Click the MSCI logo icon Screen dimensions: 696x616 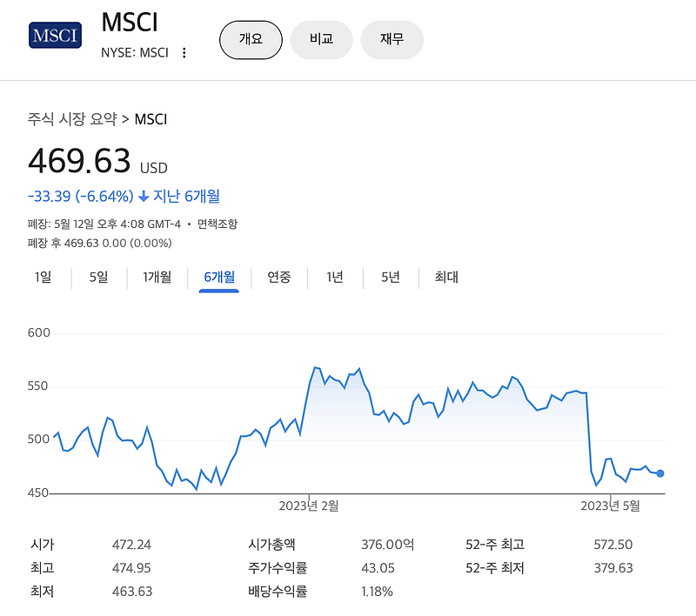(55, 37)
